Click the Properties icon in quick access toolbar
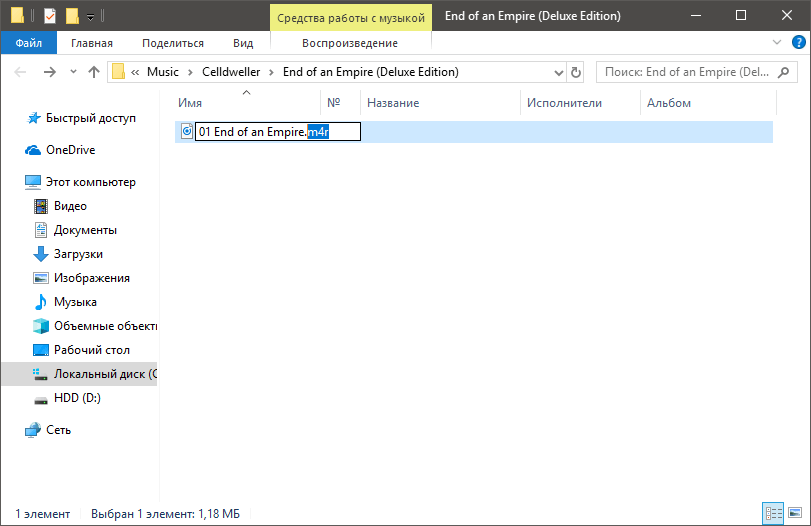Viewport: 811px width, 526px height. click(50, 16)
